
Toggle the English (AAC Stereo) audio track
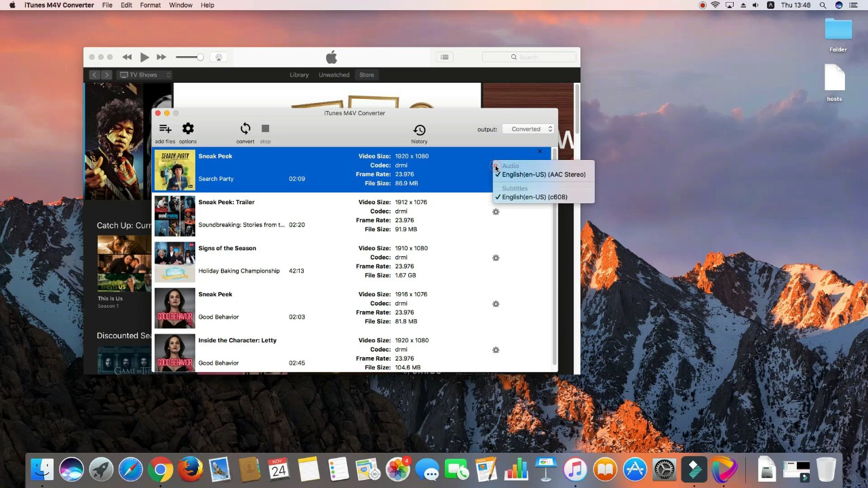click(543, 174)
